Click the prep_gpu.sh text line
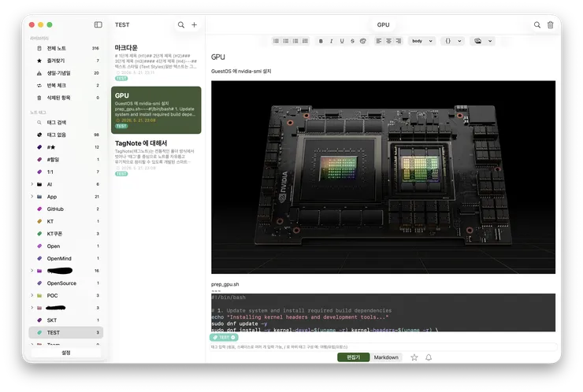Image resolution: width=583 pixels, height=392 pixels. (x=225, y=284)
